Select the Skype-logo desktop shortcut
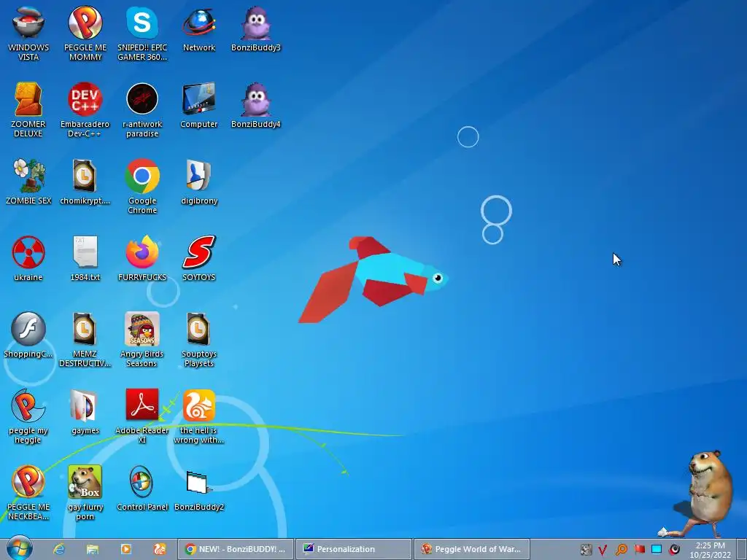 (x=142, y=32)
